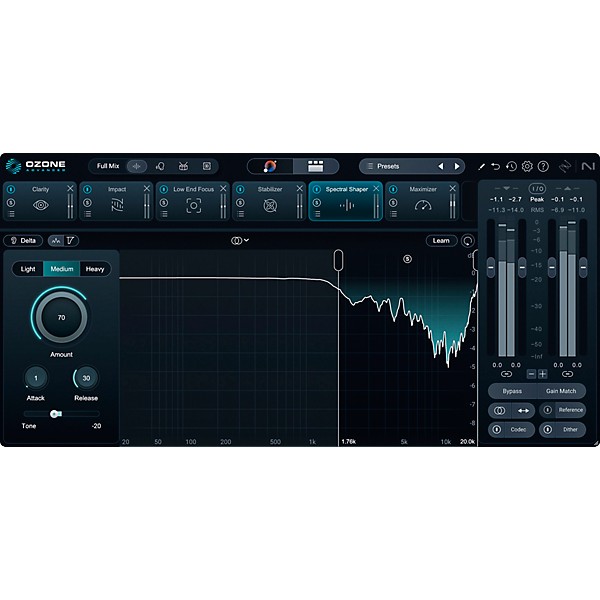This screenshot has width=600, height=600.
Task: Solo the Maximizer module
Action: pyautogui.click(x=393, y=203)
